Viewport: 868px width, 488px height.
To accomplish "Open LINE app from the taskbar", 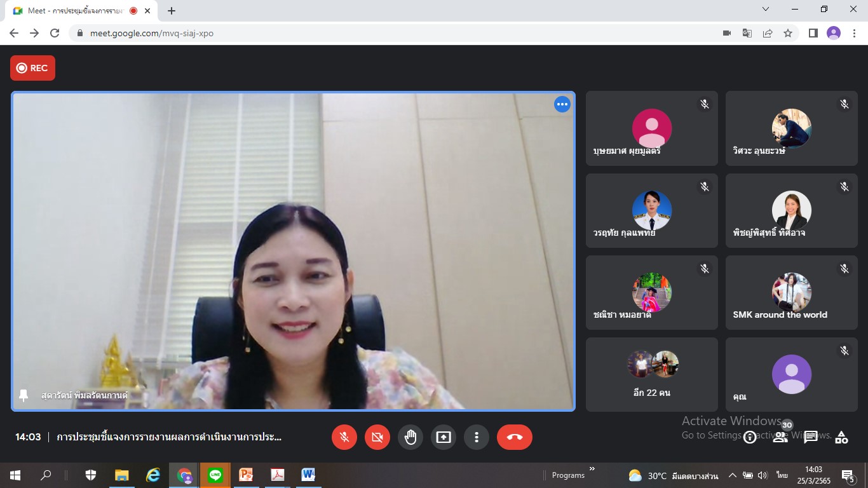I will point(215,475).
